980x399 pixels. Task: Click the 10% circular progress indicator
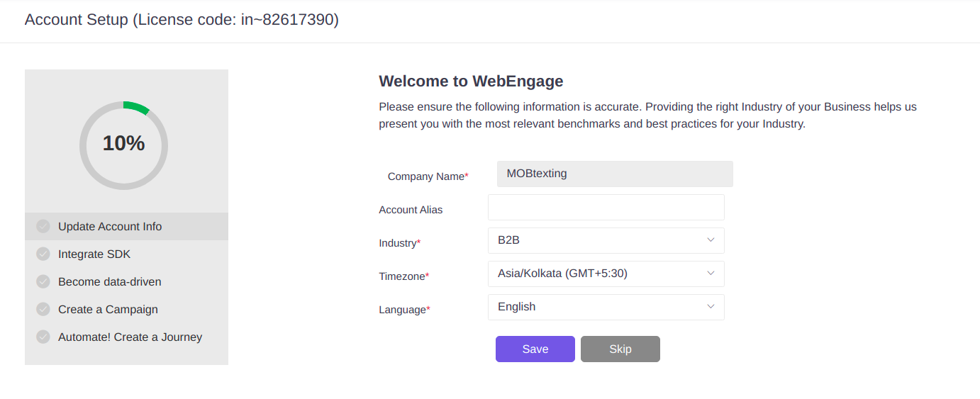(123, 145)
